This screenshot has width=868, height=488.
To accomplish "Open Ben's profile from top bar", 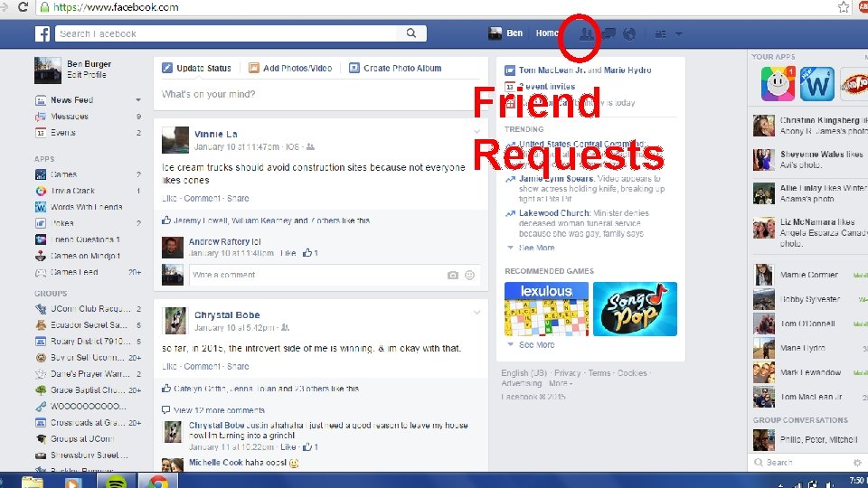I will tap(506, 33).
